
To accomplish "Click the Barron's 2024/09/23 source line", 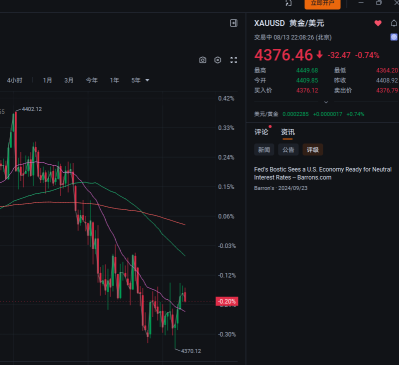I will point(281,188).
